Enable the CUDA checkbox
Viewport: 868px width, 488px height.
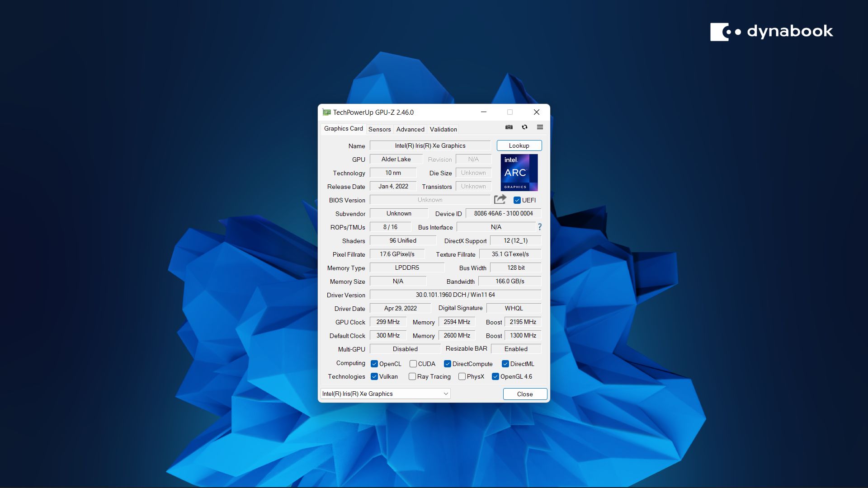click(413, 363)
